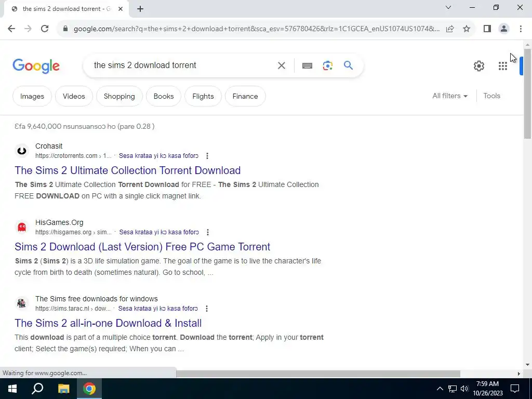Screen dimensions: 532x399
Task: Share this page using the share icon
Action: (x=450, y=29)
